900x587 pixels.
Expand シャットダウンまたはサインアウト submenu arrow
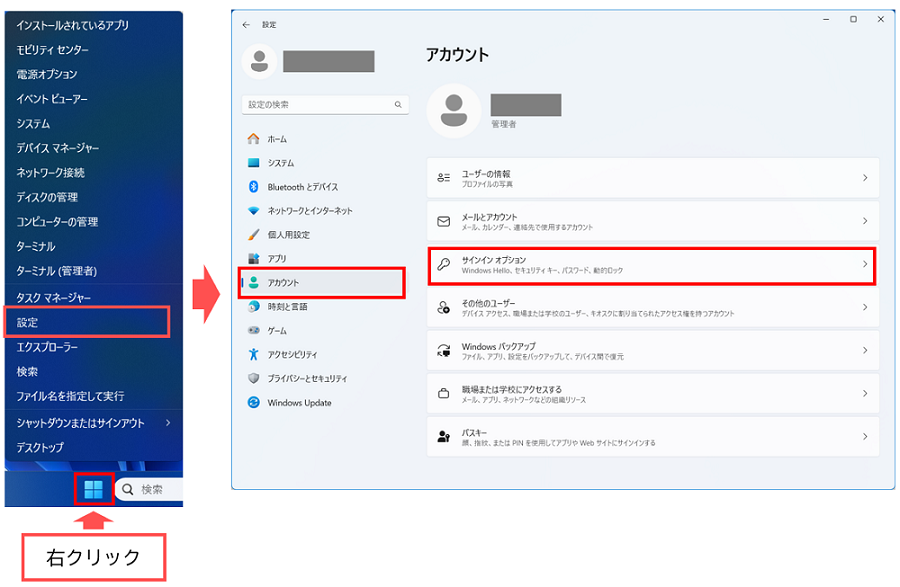[168, 423]
